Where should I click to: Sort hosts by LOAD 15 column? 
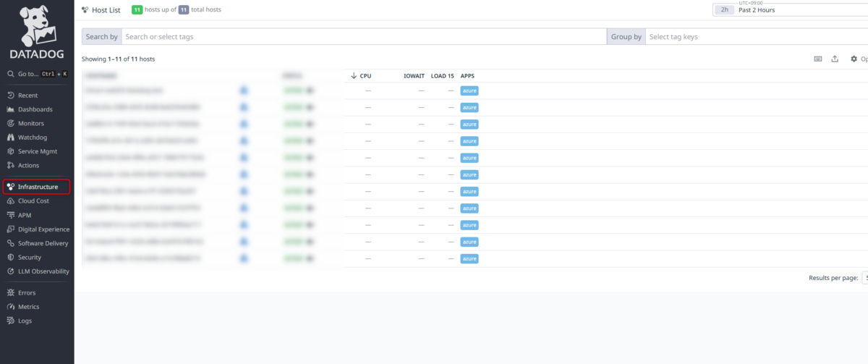coord(443,76)
